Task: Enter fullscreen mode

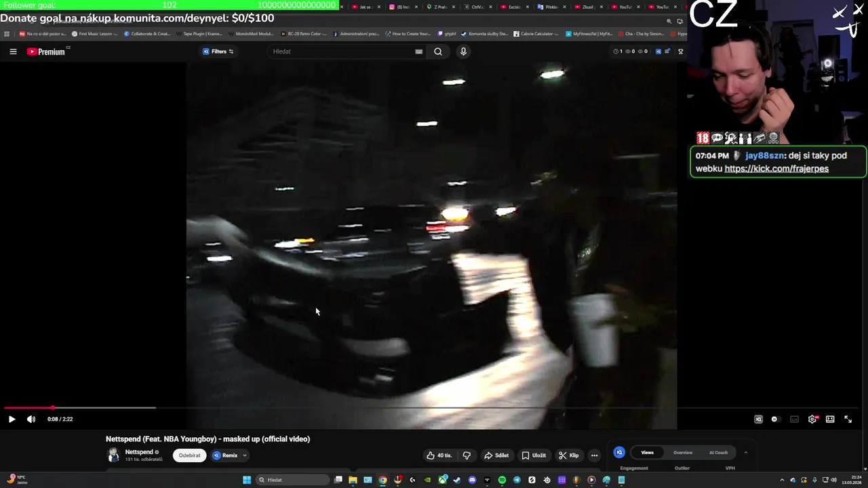Action: (x=848, y=419)
